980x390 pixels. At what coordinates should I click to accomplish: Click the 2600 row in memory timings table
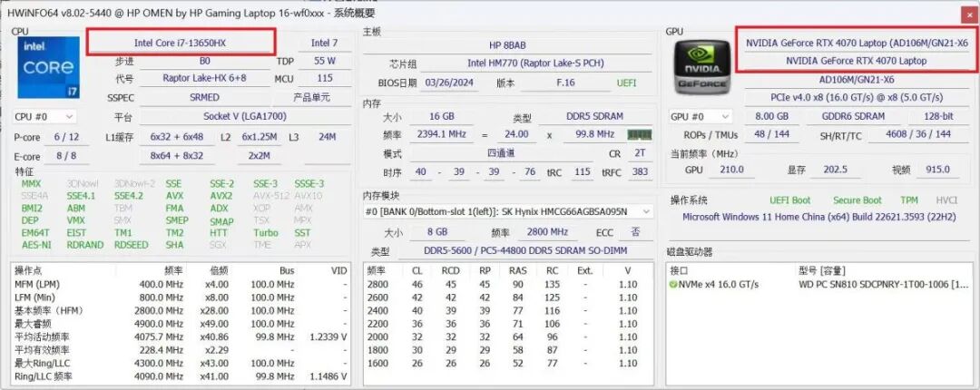pos(507,297)
